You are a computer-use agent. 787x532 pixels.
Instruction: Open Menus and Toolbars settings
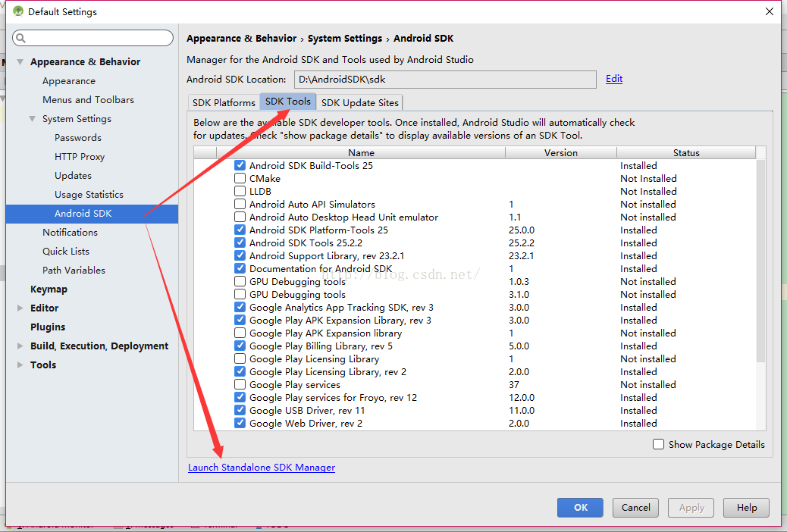click(x=89, y=100)
